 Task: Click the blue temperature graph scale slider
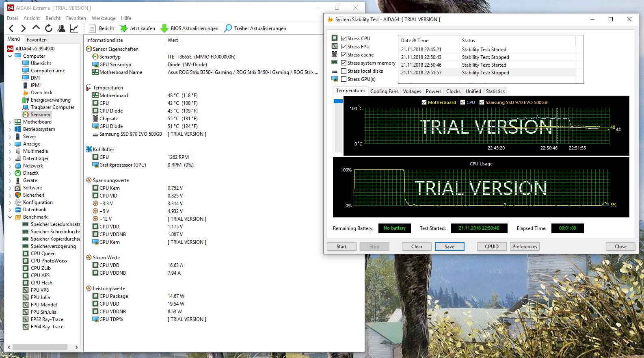point(338,101)
